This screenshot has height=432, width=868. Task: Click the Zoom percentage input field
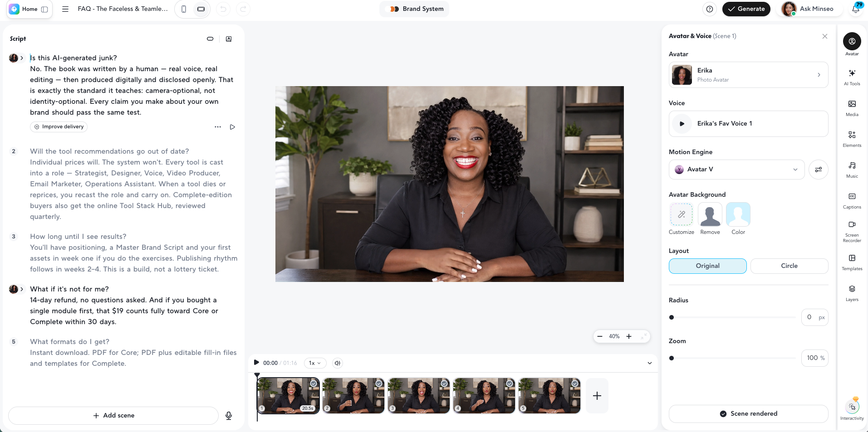(x=814, y=358)
